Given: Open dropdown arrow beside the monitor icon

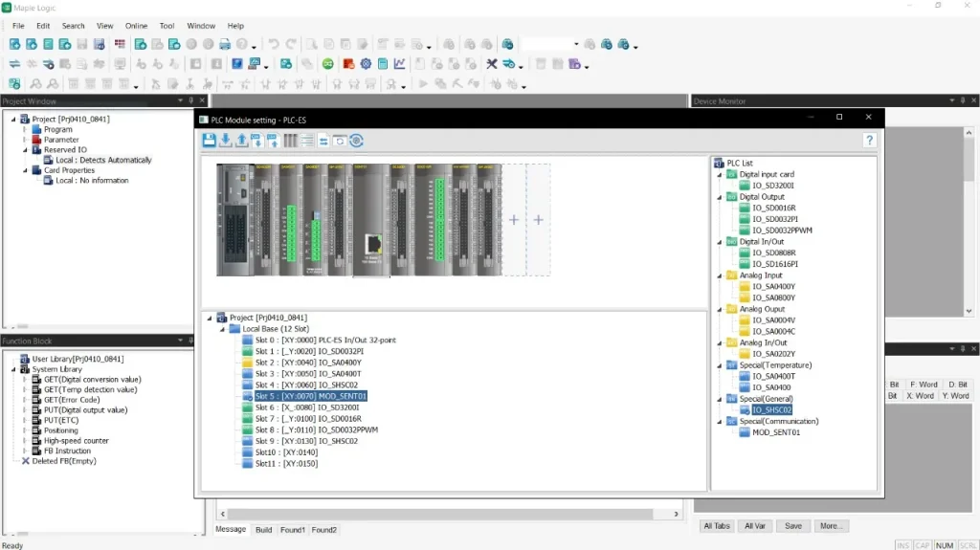Looking at the screenshot, I should pyautogui.click(x=266, y=66).
